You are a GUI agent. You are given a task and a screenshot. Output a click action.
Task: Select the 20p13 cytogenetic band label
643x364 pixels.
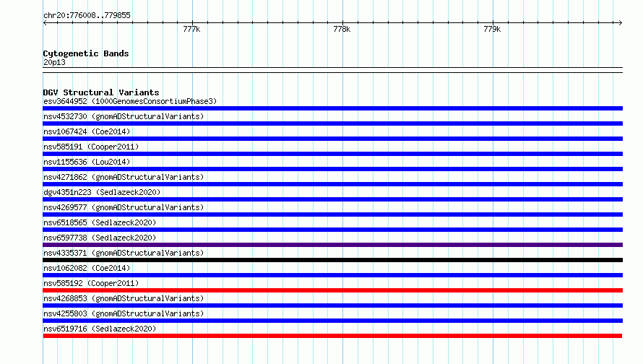coord(54,62)
